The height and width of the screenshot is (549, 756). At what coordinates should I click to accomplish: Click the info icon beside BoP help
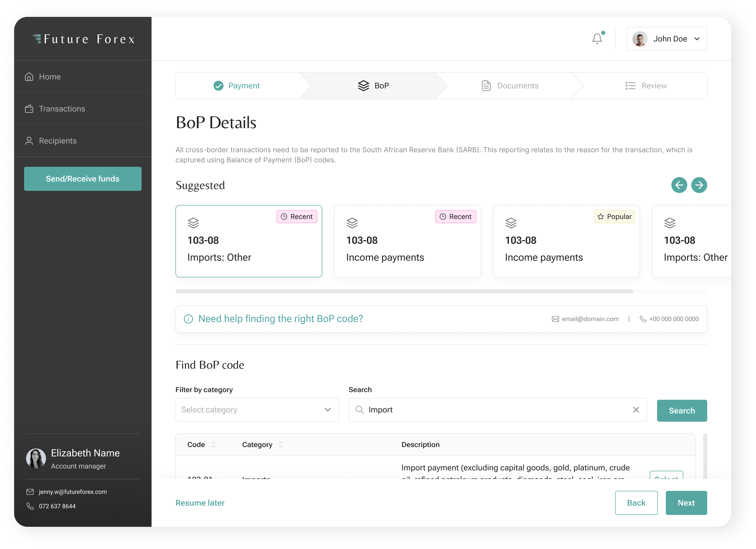tap(188, 319)
